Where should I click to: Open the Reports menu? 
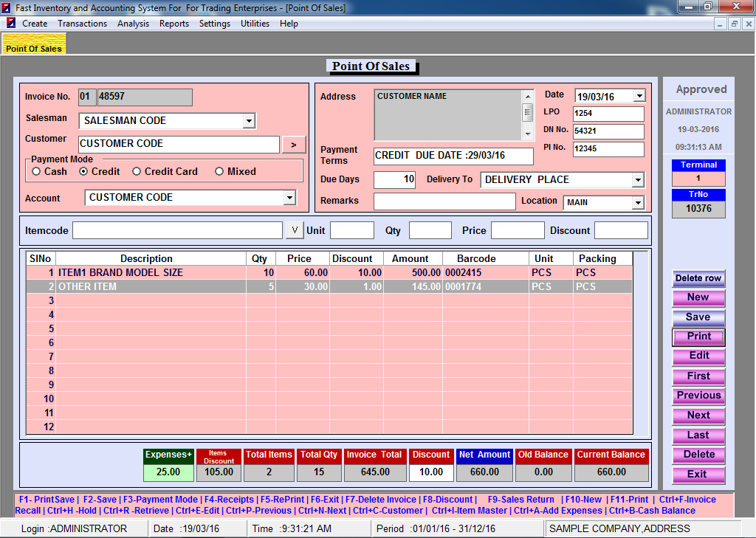coord(174,24)
